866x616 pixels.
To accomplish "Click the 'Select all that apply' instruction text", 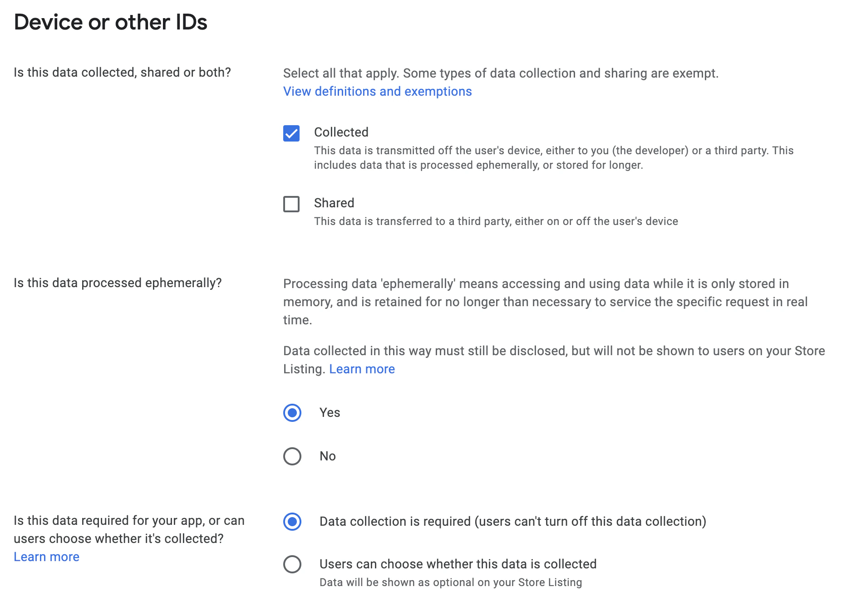I will click(x=500, y=73).
